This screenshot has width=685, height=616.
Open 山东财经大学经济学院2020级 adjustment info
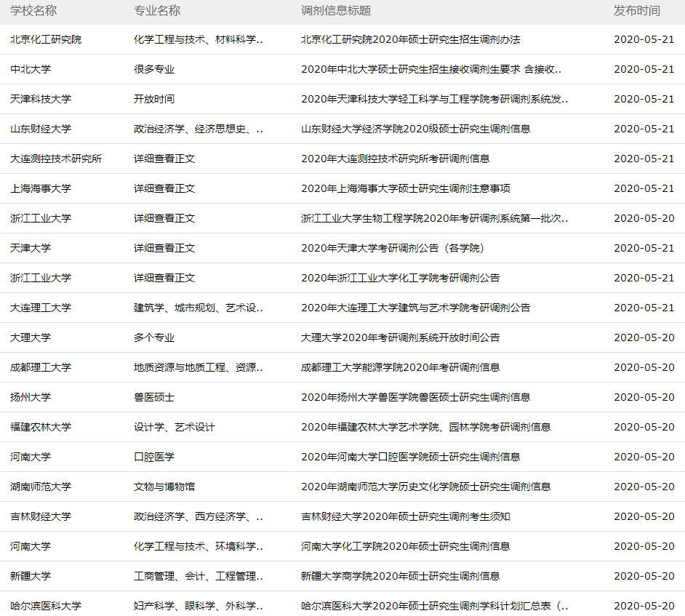coord(415,129)
